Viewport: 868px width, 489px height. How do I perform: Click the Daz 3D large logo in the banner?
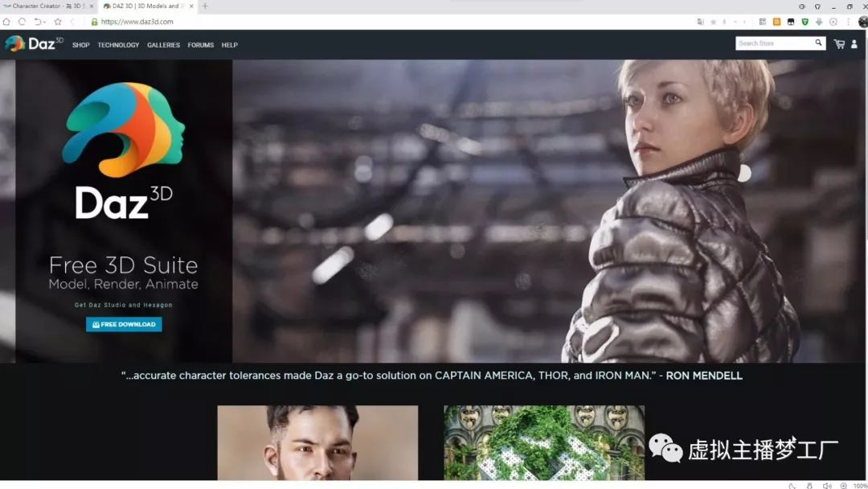click(124, 150)
